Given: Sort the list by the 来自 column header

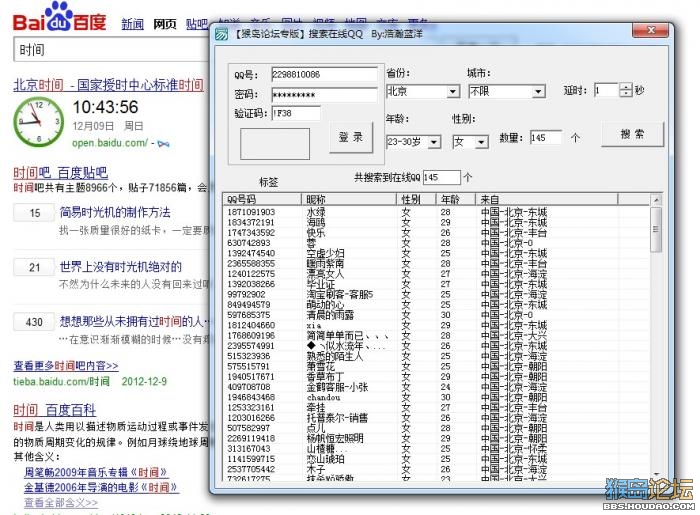Looking at the screenshot, I should [x=546, y=199].
